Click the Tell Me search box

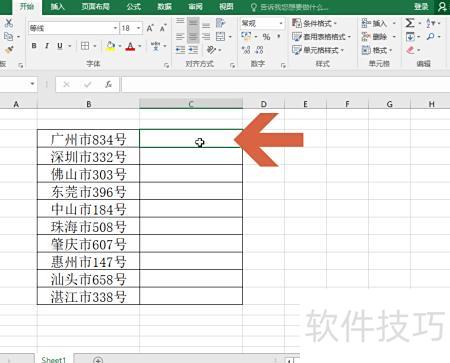click(289, 7)
